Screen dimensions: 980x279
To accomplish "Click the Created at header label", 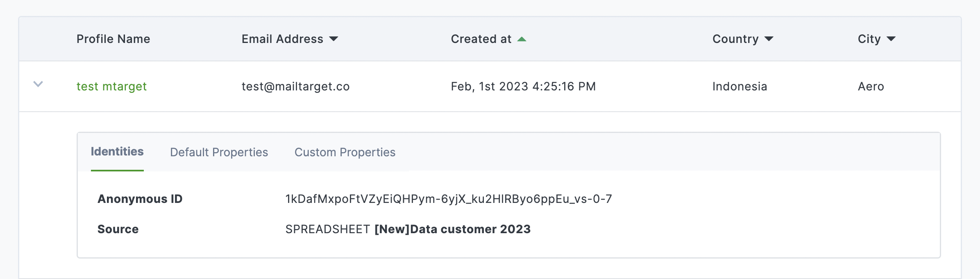I will tap(481, 39).
